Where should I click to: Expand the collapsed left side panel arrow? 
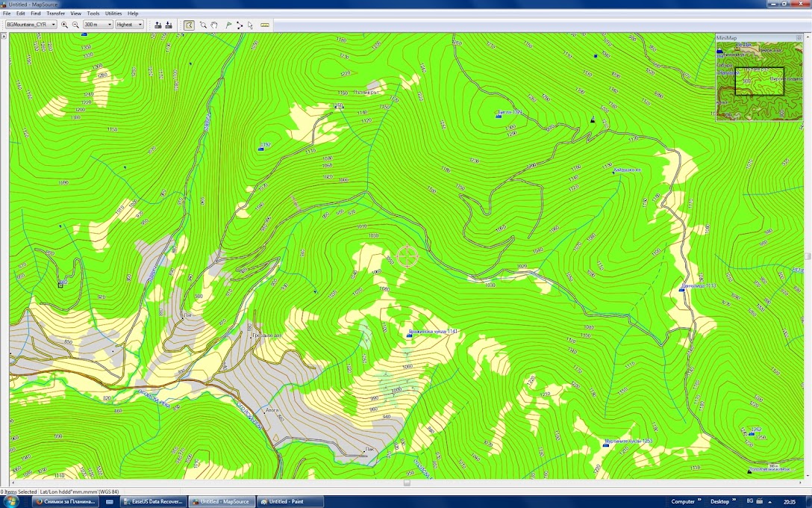pos(4,37)
